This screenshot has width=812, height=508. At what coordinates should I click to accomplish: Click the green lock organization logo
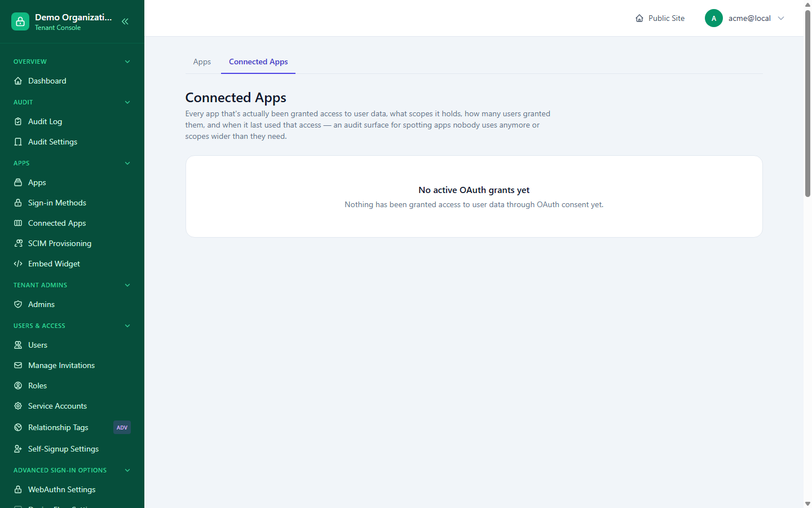tap(20, 21)
